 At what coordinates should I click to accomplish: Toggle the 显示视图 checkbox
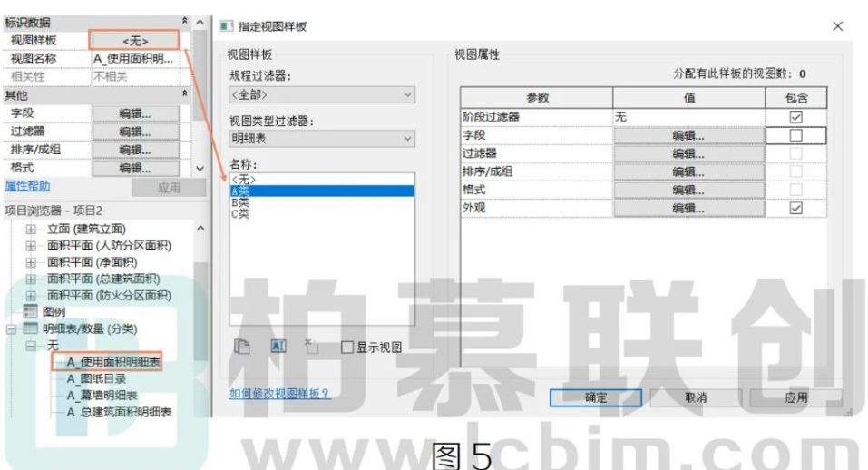pyautogui.click(x=347, y=348)
